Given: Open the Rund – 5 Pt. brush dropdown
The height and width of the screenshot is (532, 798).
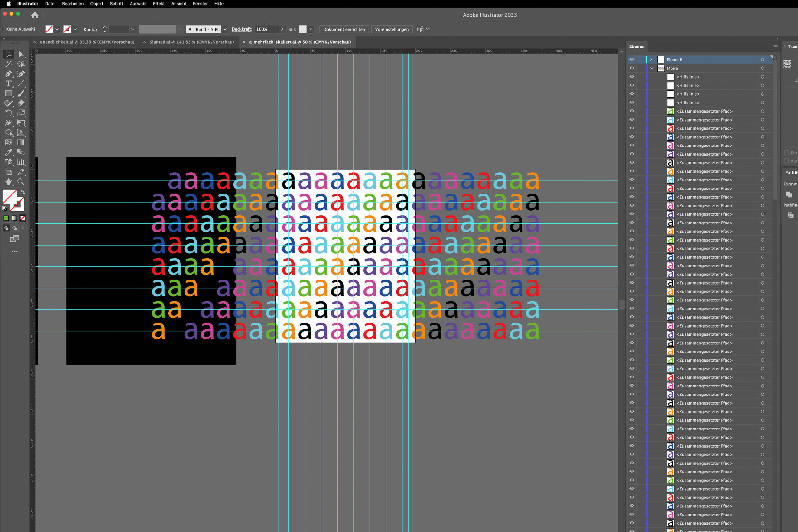Looking at the screenshot, I should click(x=225, y=29).
